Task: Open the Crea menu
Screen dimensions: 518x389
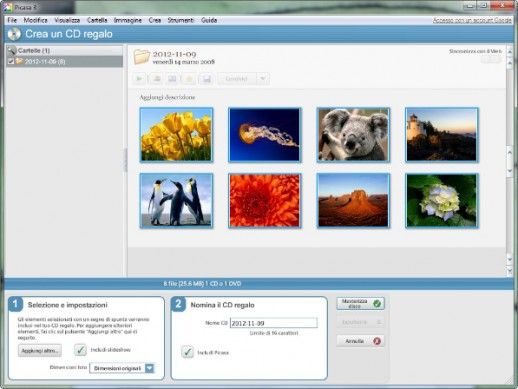Action: point(155,20)
